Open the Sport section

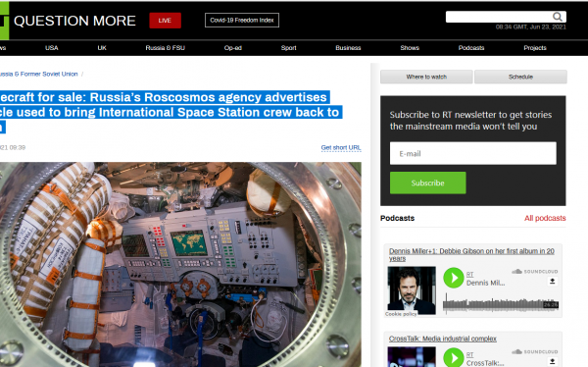[x=289, y=48]
